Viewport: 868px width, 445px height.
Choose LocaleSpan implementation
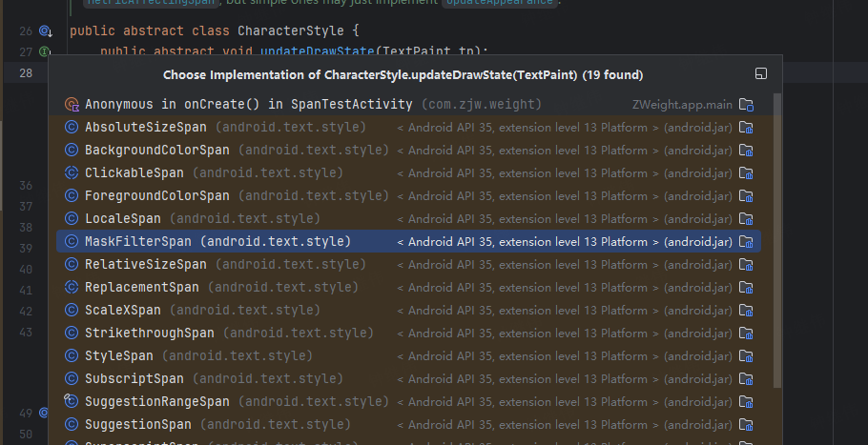[x=408, y=218]
